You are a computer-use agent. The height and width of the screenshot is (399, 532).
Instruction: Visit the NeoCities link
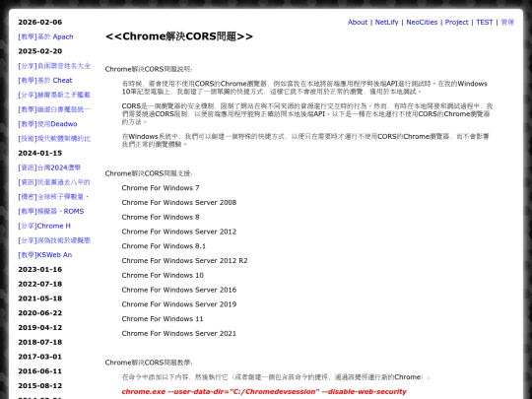pyautogui.click(x=422, y=22)
